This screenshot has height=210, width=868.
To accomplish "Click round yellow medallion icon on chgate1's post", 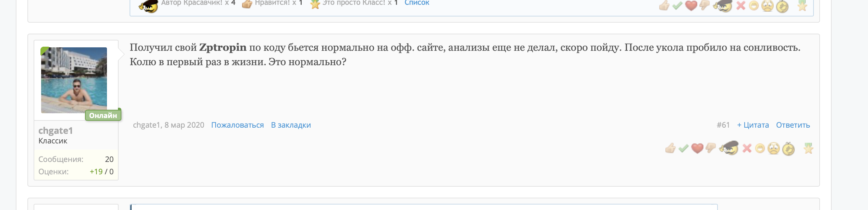I will [x=788, y=149].
